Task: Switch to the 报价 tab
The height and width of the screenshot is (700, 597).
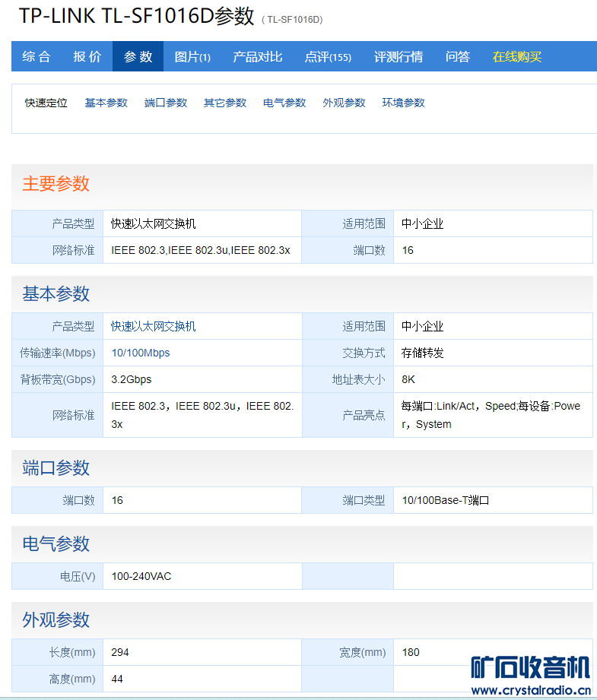Action: coord(87,57)
